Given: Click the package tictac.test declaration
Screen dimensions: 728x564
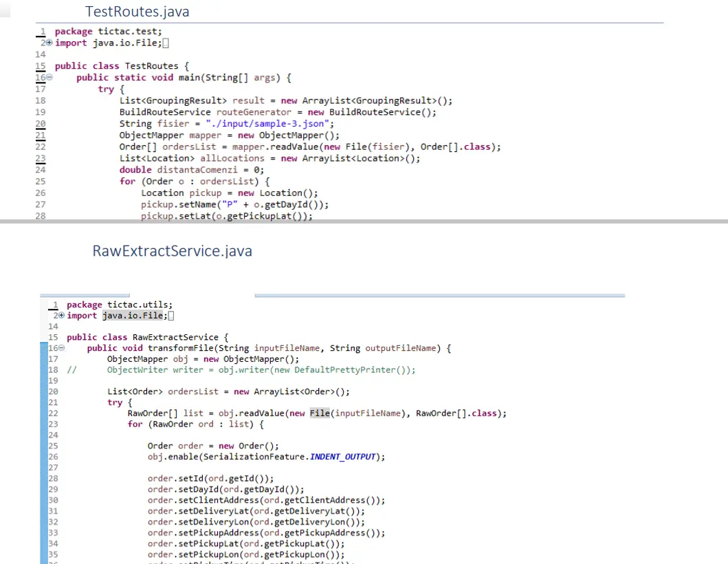Looking at the screenshot, I should point(109,31).
